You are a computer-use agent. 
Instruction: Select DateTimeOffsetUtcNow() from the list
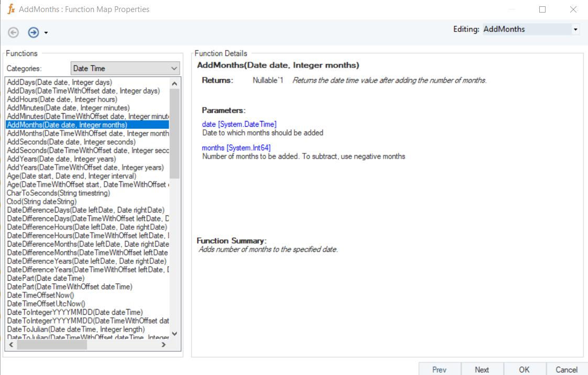pos(46,304)
